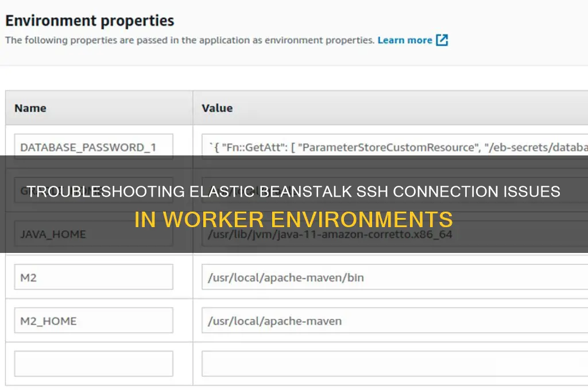Focus the empty value field in last row
The width and height of the screenshot is (588, 390).
[x=395, y=364]
